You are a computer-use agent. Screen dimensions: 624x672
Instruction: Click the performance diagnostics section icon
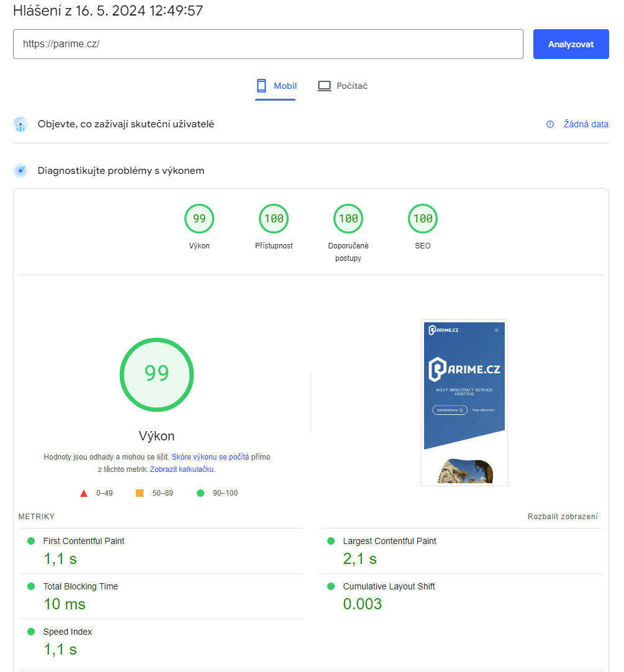click(20, 171)
